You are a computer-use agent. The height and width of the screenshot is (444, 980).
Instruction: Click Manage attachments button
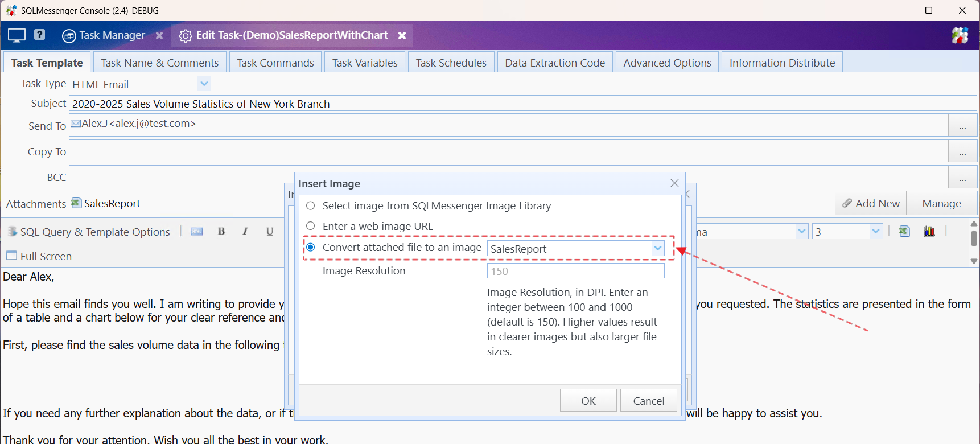click(x=941, y=203)
